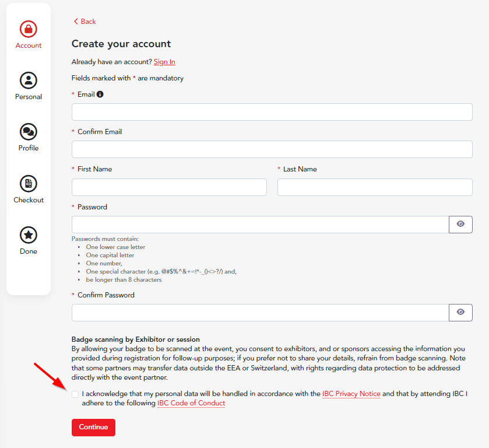This screenshot has width=489, height=448.
Task: Click the Confirm Password input field
Action: click(260, 313)
